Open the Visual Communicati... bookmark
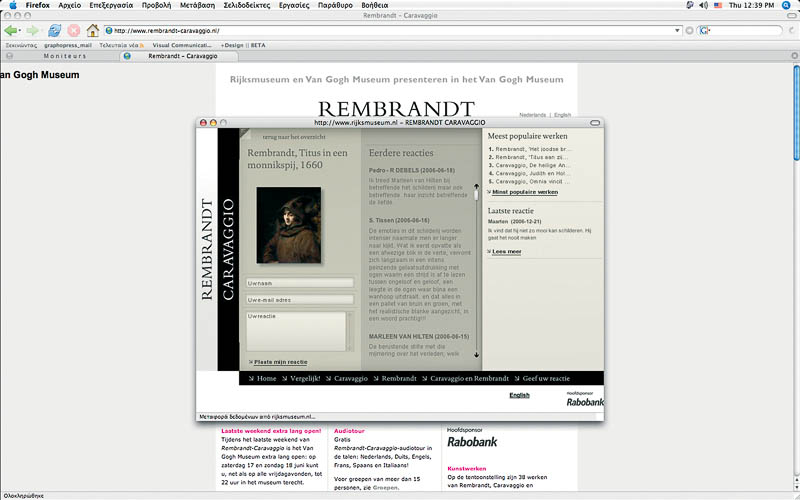The width and height of the screenshot is (800, 500). [x=182, y=45]
